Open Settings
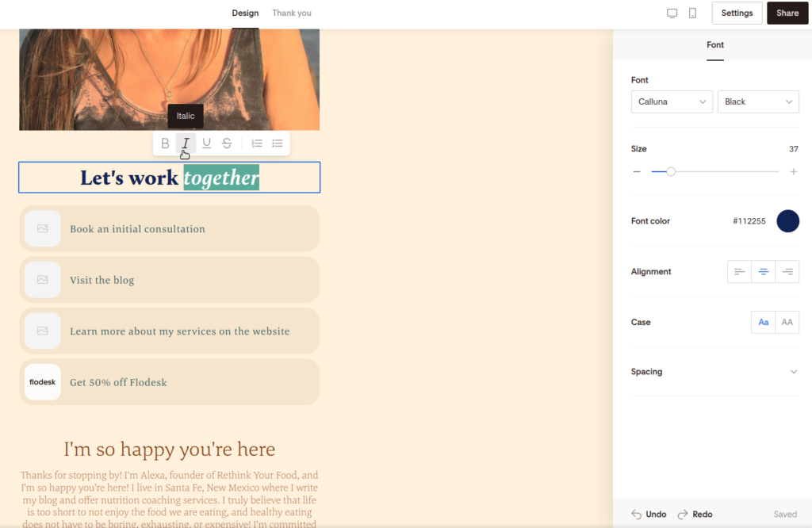The height and width of the screenshot is (528, 812). click(x=737, y=13)
